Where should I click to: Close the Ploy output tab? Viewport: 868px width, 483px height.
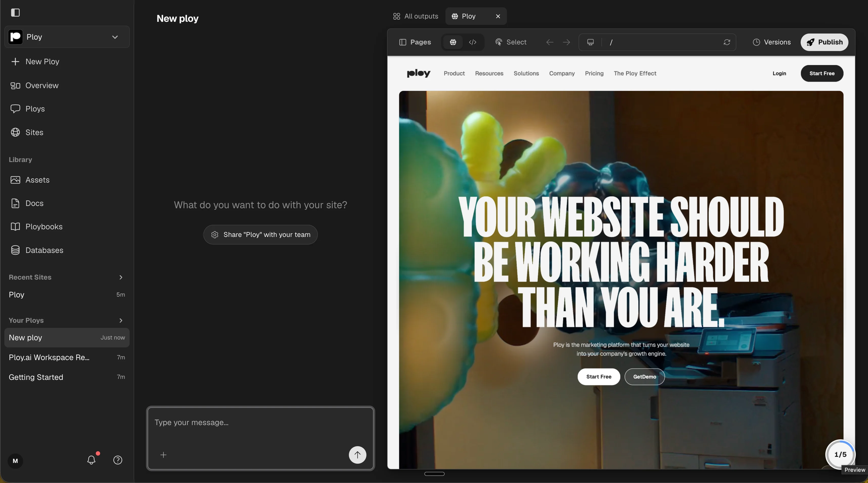498,16
